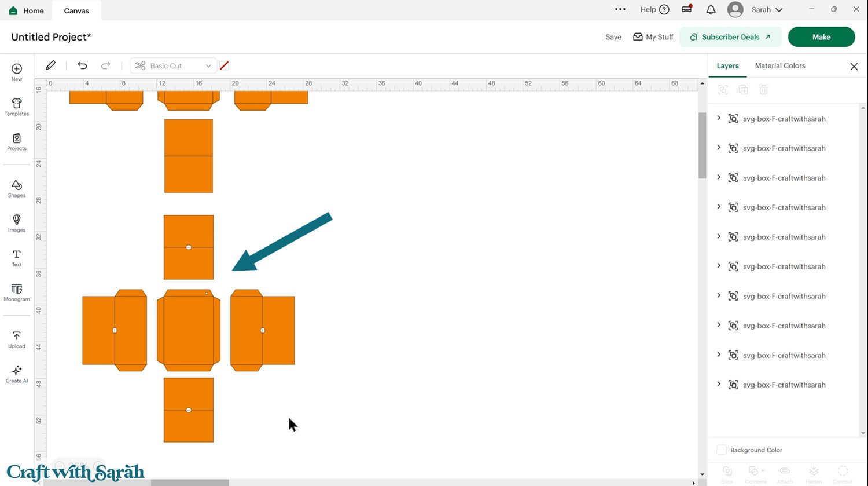
Task: Expand the second svg-box-F-craftwithsarah layer
Action: [719, 148]
